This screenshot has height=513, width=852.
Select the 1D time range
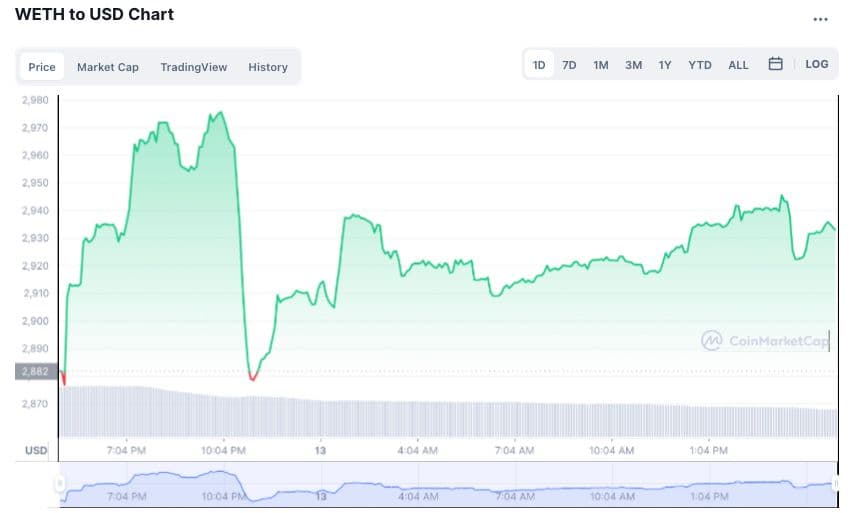(x=539, y=65)
